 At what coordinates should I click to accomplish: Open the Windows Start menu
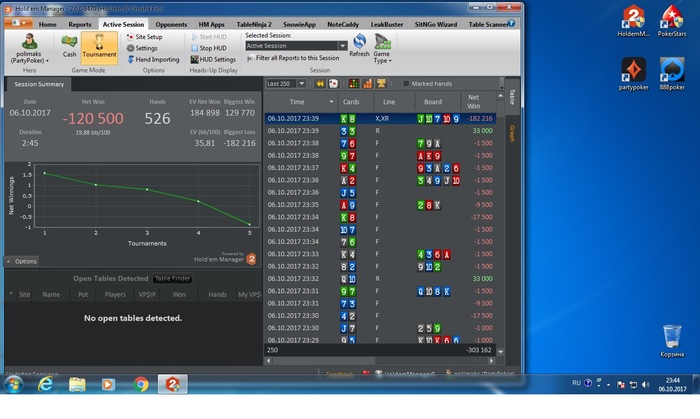pyautogui.click(x=14, y=384)
